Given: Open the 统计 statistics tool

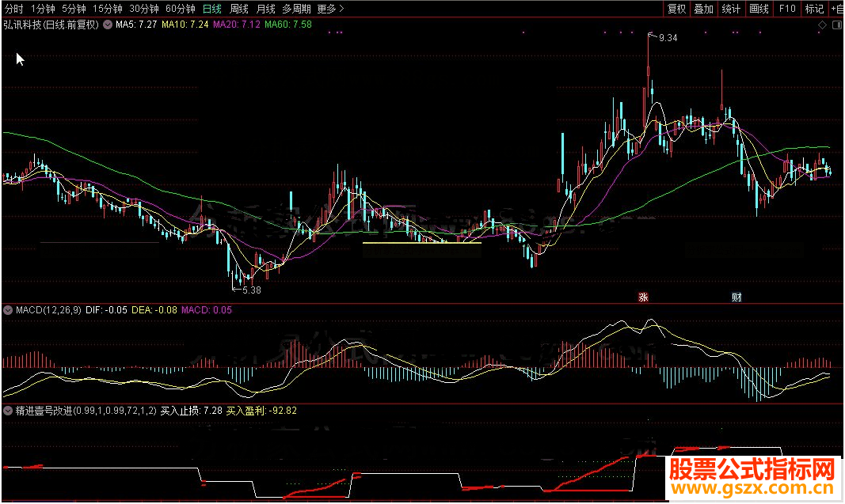Looking at the screenshot, I should click(731, 9).
